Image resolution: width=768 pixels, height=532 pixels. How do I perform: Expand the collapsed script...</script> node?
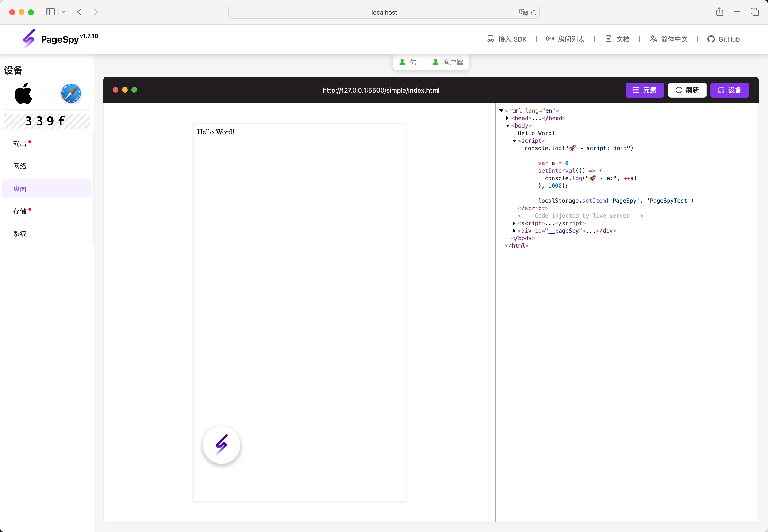[514, 223]
